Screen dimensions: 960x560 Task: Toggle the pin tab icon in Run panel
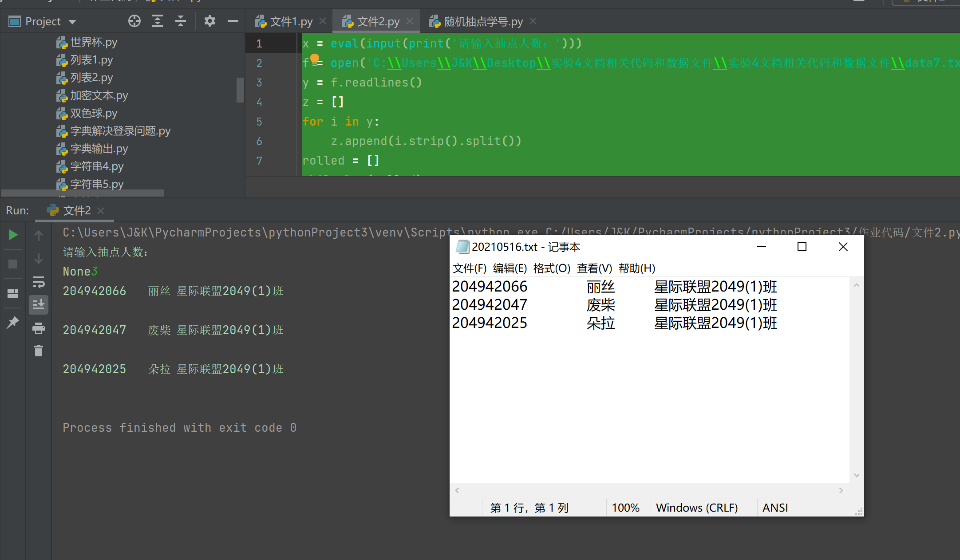(x=13, y=322)
